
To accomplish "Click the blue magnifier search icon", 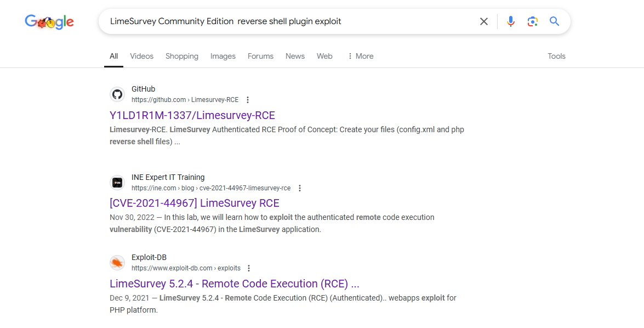I will (555, 21).
